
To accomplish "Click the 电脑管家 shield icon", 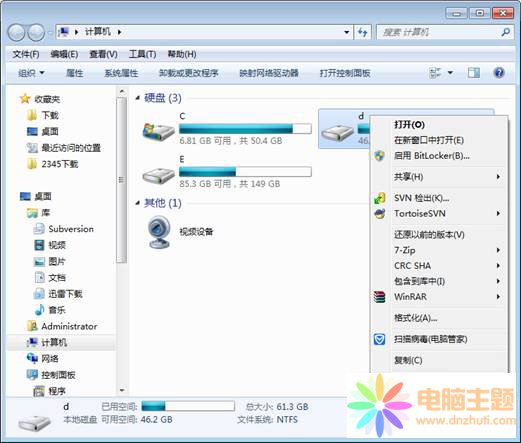I will tap(379, 339).
